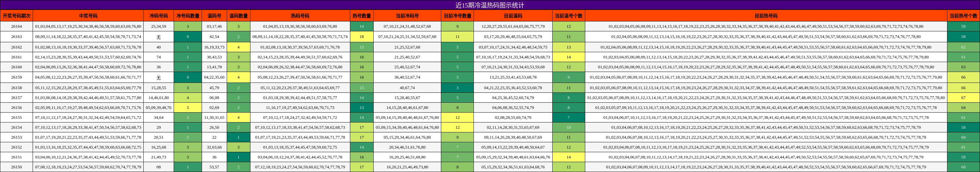
Task: Select cold numbers cell 14,46,61,80
Action: pos(158,98)
